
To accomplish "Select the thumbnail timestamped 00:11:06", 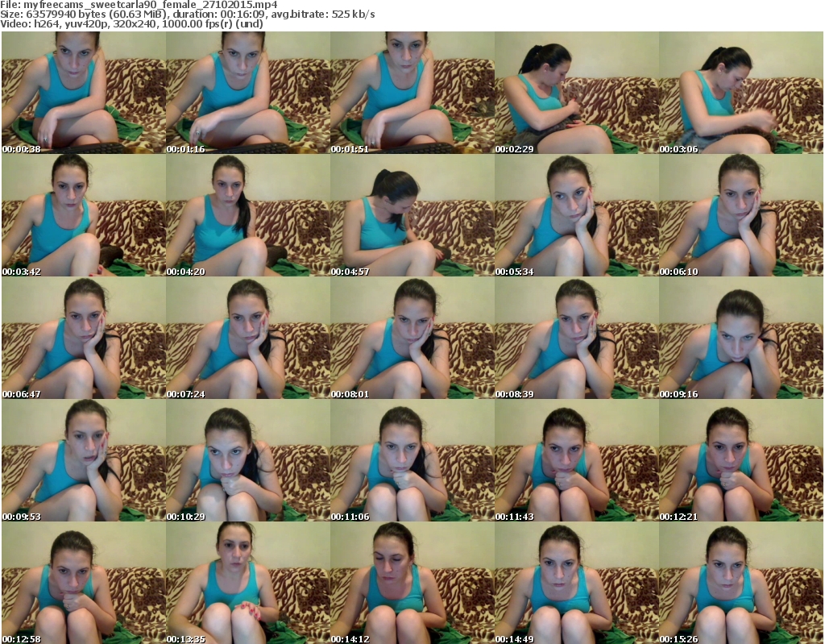I will pos(412,460).
